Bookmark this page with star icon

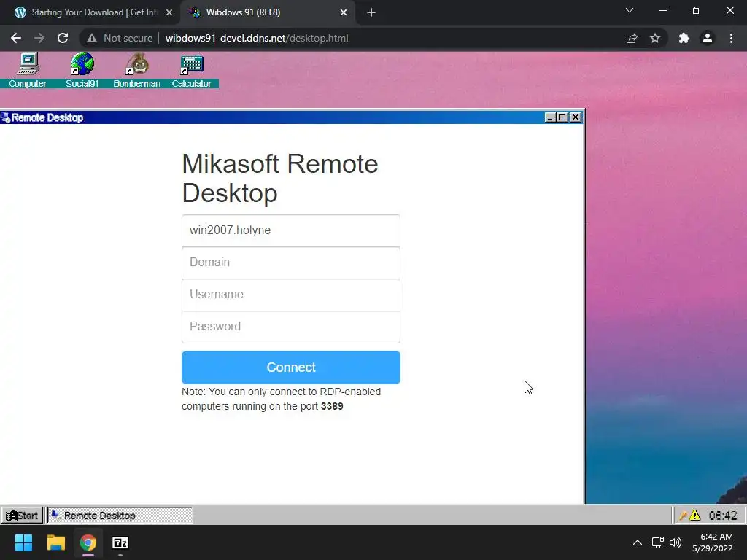(655, 38)
